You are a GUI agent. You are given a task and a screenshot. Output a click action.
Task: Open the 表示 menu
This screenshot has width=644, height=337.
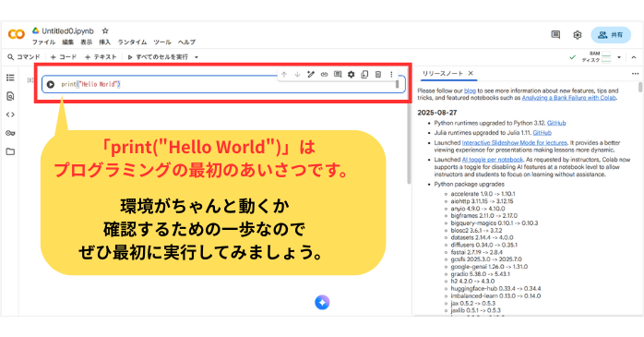(86, 42)
